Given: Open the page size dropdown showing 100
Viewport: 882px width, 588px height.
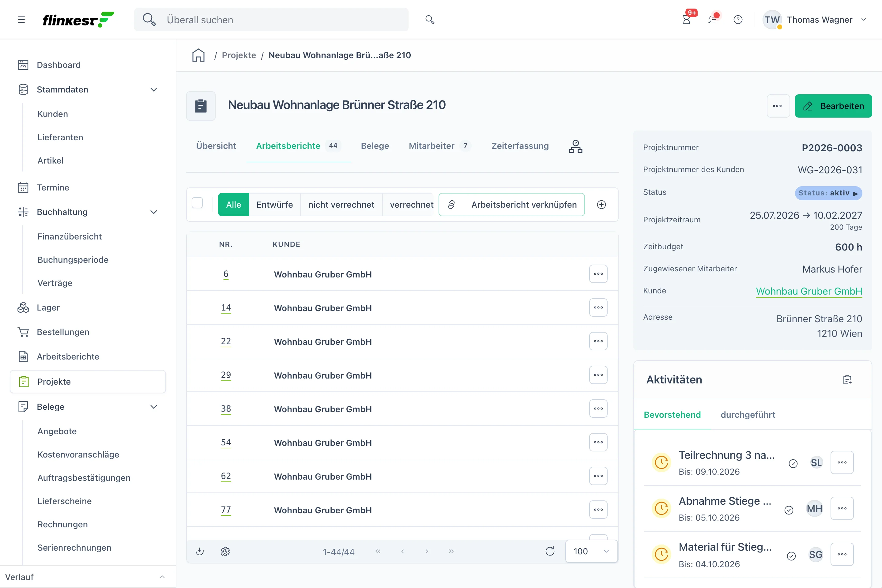Looking at the screenshot, I should point(591,551).
